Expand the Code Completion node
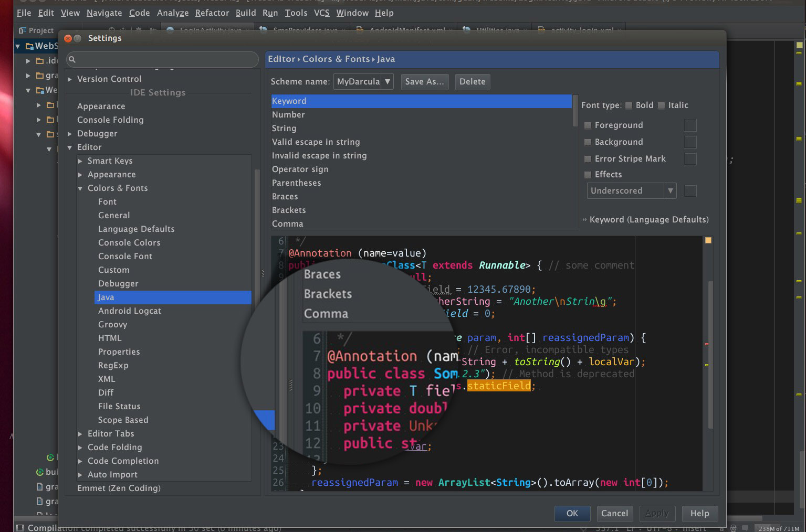Viewport: 806px width, 532px height. (x=80, y=461)
